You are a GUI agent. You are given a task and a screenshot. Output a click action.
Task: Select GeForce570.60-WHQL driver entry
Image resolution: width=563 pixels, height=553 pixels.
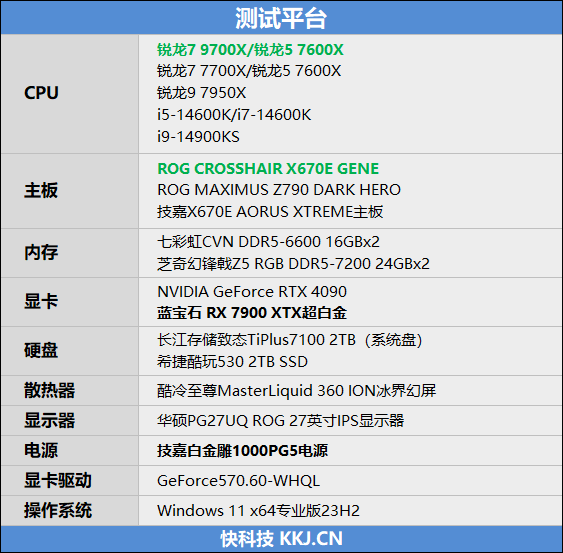point(238,481)
